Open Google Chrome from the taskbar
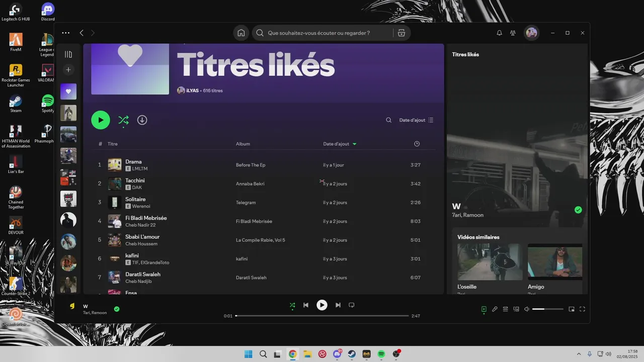The height and width of the screenshot is (362, 644). point(292,354)
